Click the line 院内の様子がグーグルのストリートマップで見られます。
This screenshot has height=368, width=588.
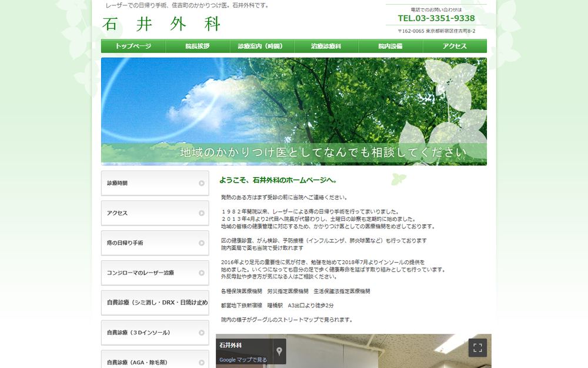(288, 320)
